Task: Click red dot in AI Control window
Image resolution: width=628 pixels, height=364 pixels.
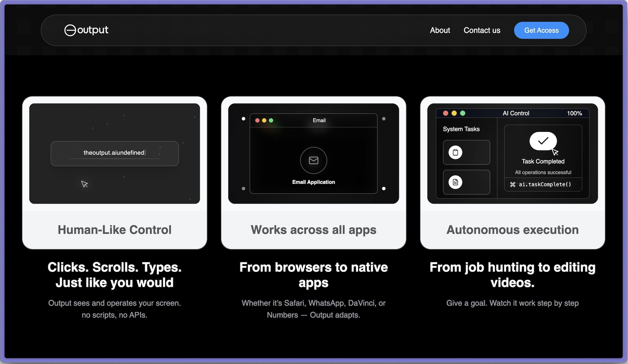Action: (446, 113)
